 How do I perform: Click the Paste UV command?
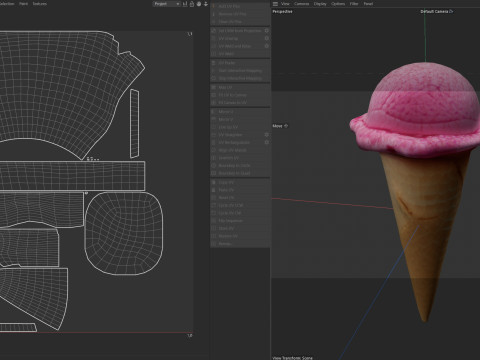click(240, 190)
